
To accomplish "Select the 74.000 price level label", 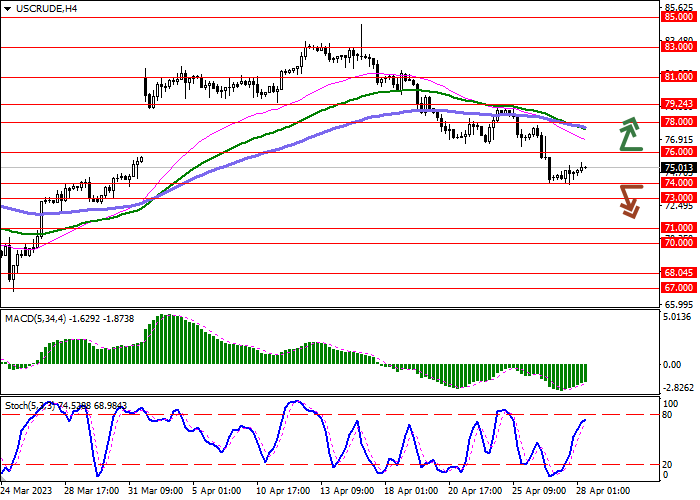I will (x=679, y=183).
